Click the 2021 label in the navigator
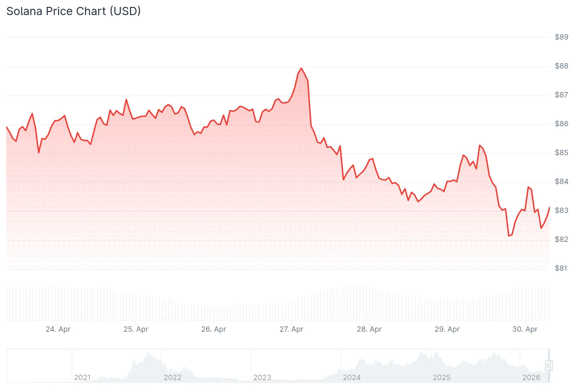 pos(82,377)
